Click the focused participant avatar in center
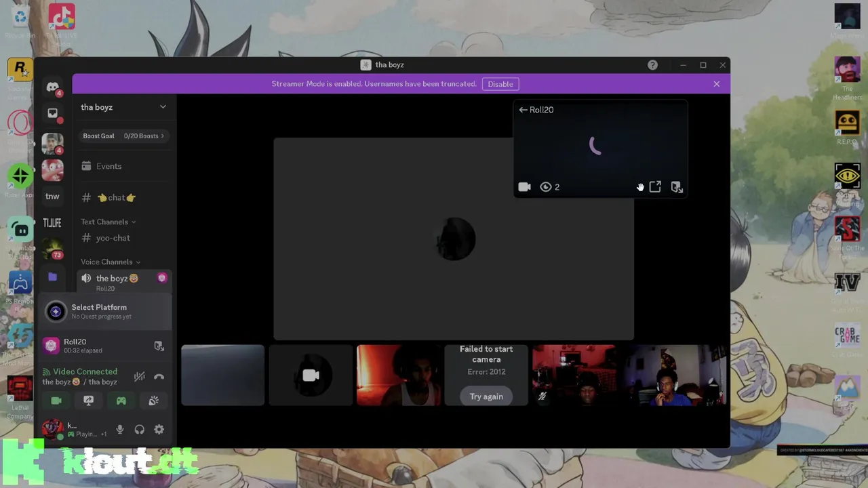This screenshot has height=488, width=868. click(454, 239)
